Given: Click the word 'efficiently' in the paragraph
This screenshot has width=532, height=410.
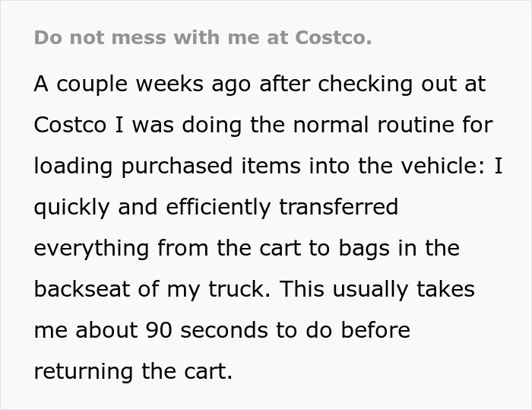Looking at the screenshot, I should (218, 208).
